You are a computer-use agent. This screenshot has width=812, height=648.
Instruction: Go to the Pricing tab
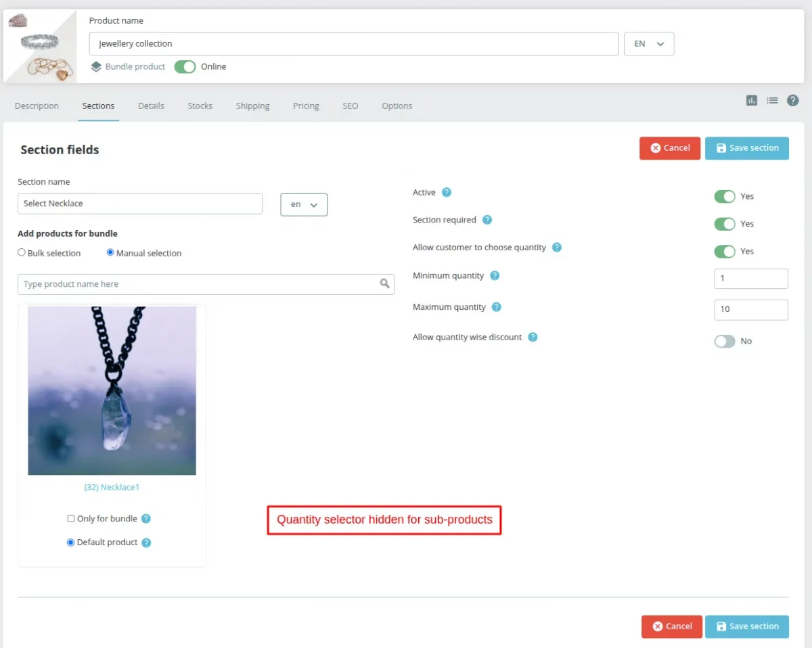pyautogui.click(x=306, y=106)
